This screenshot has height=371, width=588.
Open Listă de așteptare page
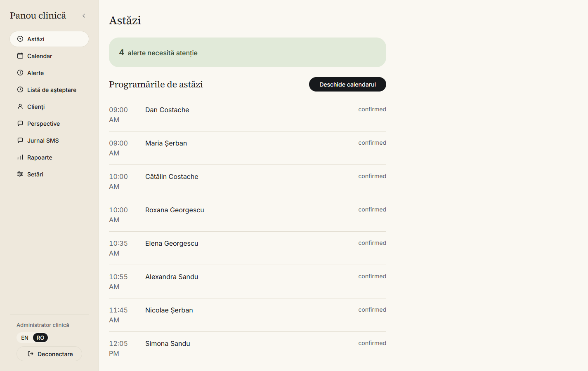(x=49, y=90)
